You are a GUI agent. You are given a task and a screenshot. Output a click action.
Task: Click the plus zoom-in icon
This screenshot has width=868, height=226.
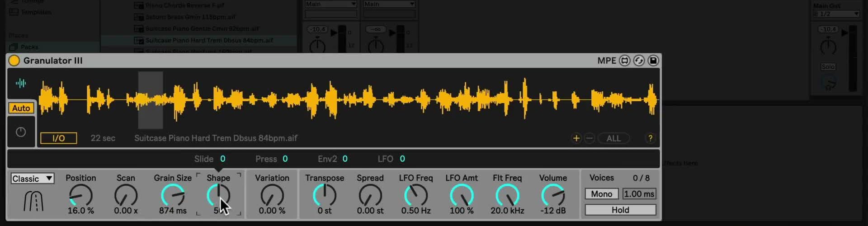pos(576,138)
